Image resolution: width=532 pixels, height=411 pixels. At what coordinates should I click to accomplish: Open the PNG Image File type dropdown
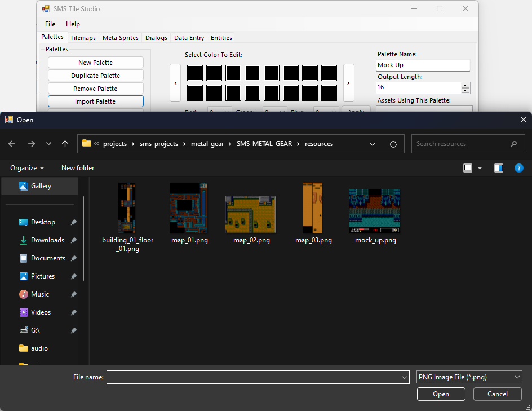(x=469, y=377)
